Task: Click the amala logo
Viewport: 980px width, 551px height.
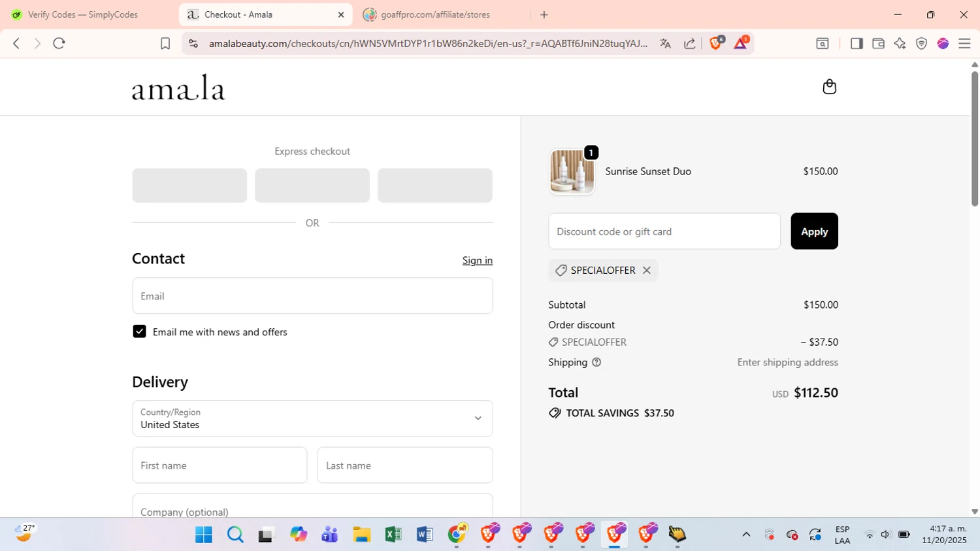Action: click(x=178, y=87)
